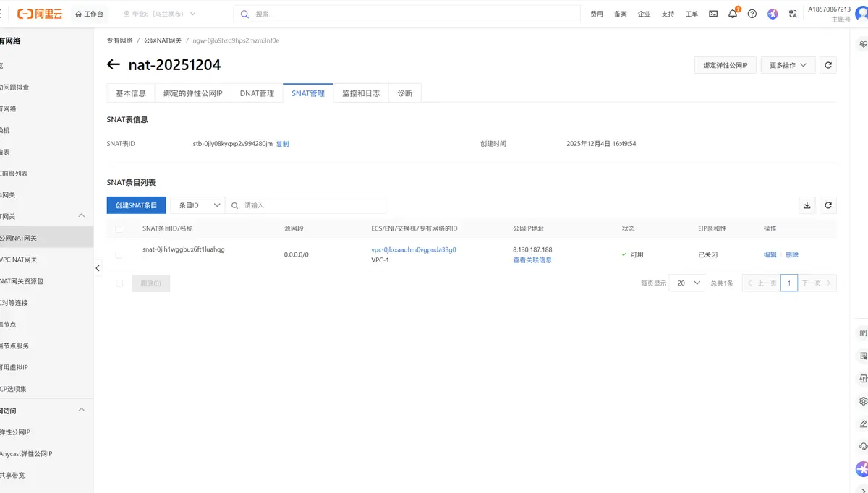Select the SNAT管理 tab
The width and height of the screenshot is (868, 493).
[308, 93]
